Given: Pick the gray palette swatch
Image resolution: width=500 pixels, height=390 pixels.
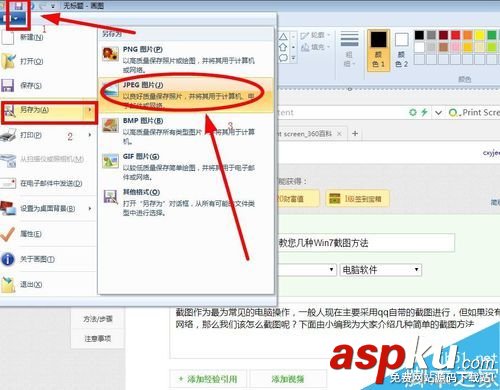Looking at the screenshot, I should [x=431, y=35].
